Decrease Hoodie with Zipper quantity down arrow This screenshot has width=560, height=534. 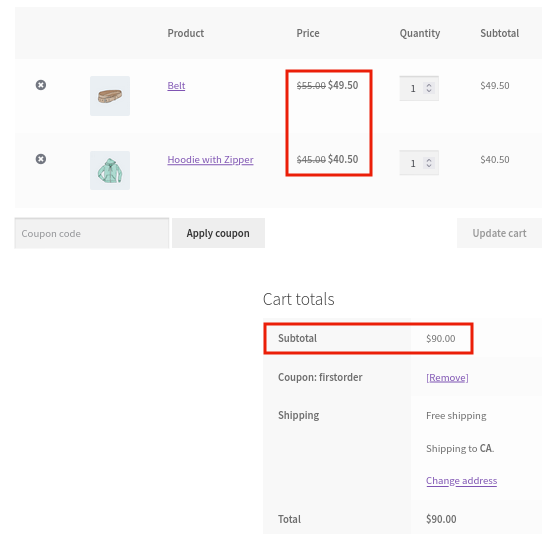429,165
